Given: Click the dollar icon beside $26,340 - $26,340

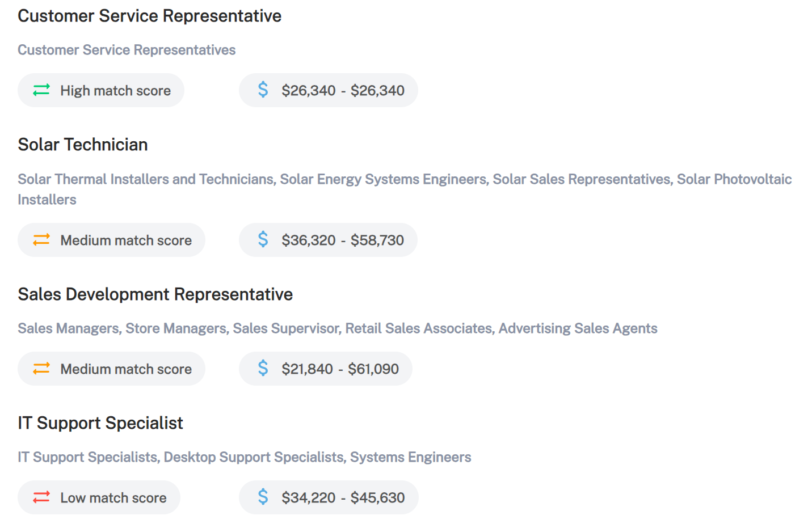Looking at the screenshot, I should (263, 90).
